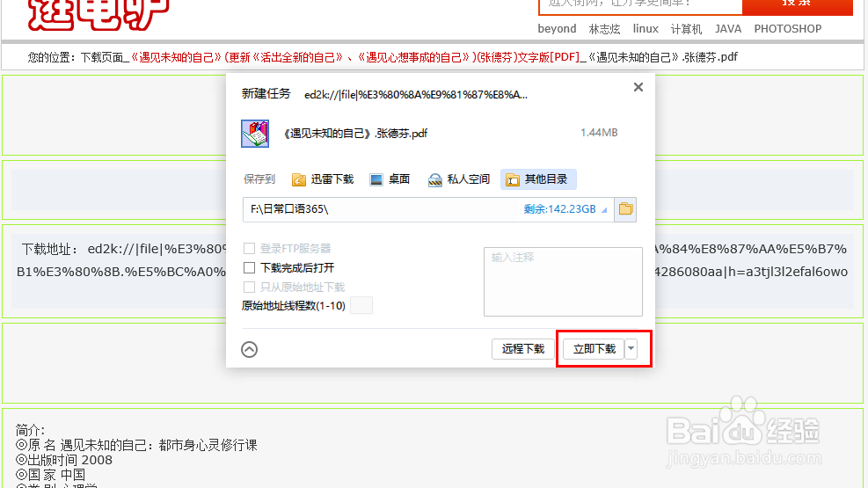Select the 其他目录 save location

(x=538, y=179)
